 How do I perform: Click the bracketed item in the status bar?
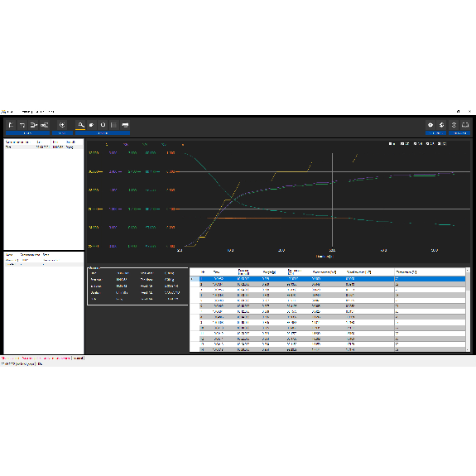click(x=79, y=358)
